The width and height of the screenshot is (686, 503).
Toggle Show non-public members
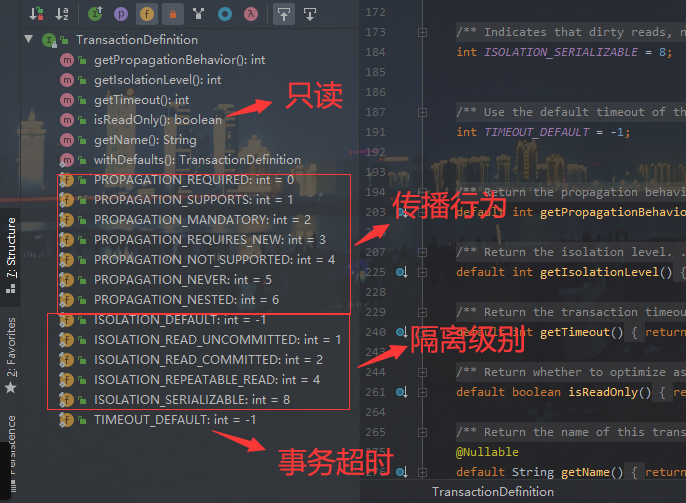173,14
